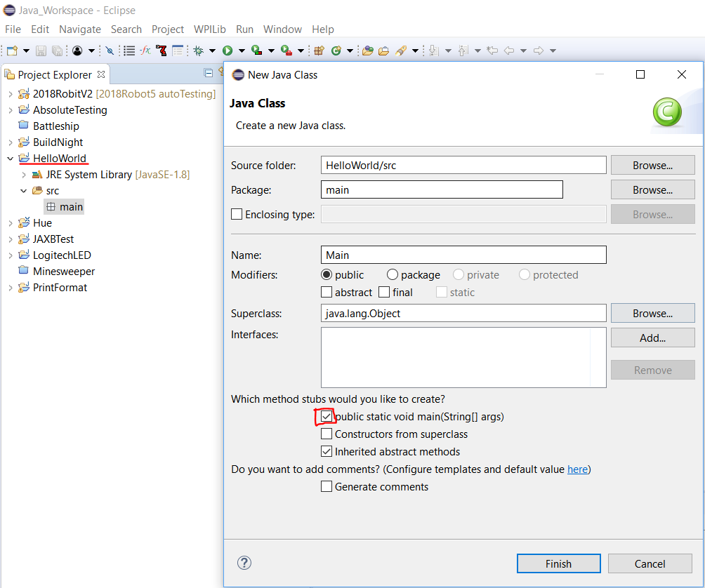
Task: Expand the Hue project node
Action: pos(11,223)
